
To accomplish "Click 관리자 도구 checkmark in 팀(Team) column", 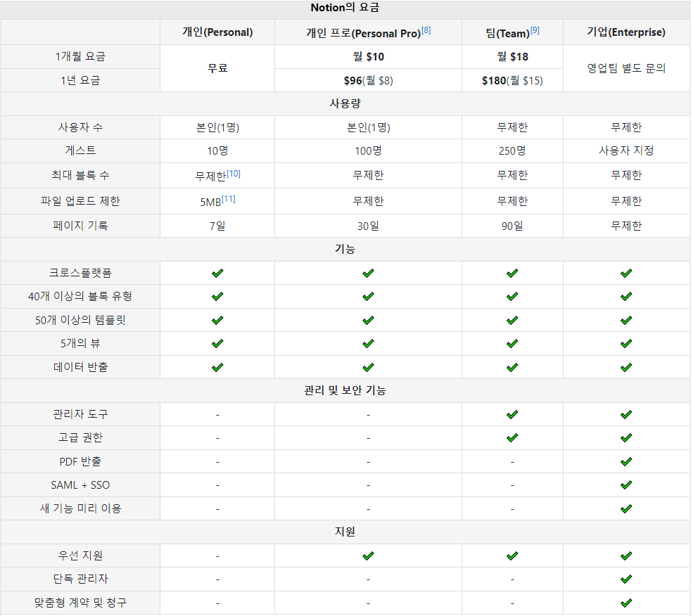I will [512, 414].
